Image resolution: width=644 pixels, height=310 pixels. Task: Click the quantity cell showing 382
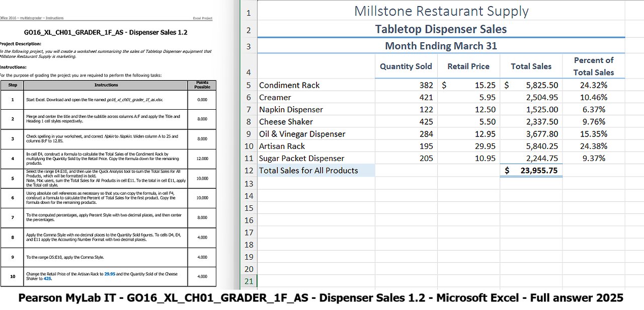(x=406, y=85)
